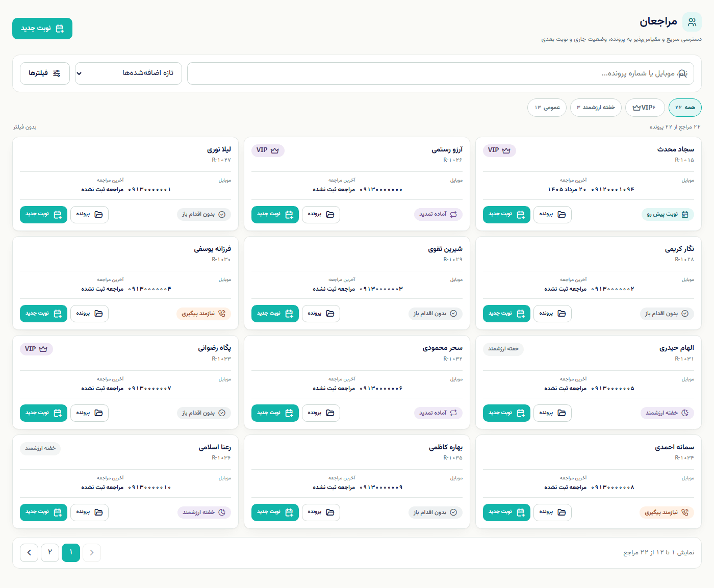The width and height of the screenshot is (714, 588).
Task: Open the folder icon on سمانه احمدی's card
Action: (562, 512)
